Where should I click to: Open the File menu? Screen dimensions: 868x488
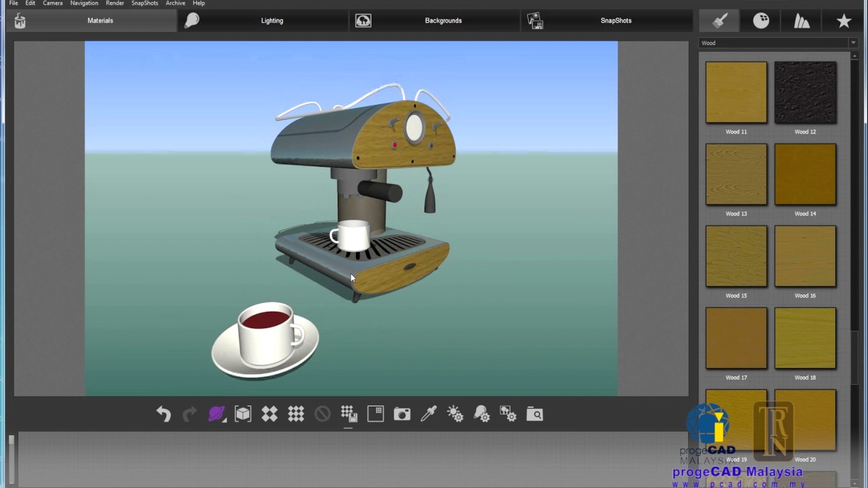(x=14, y=3)
